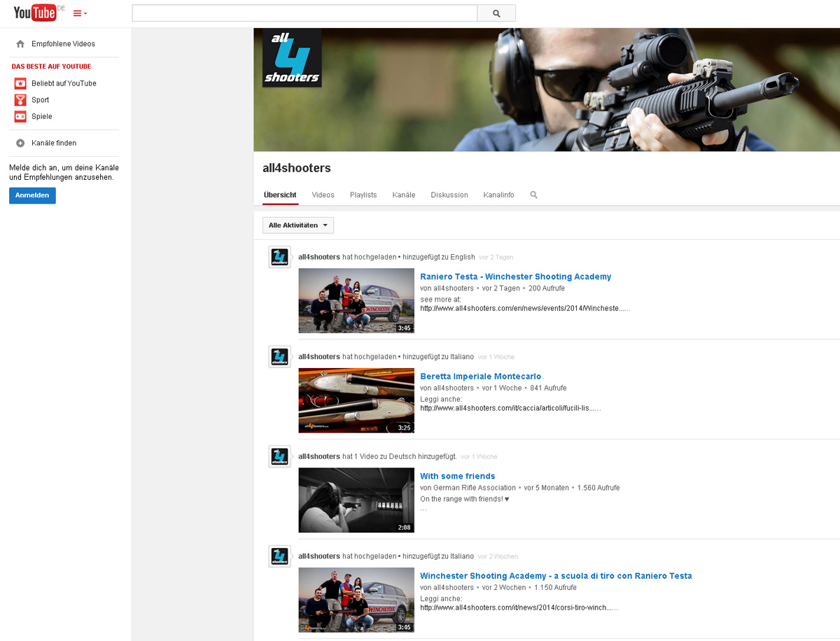Screen dimensions: 840x641
Task: Open thumbnail of a scuola di tiro video
Action: tap(356, 600)
